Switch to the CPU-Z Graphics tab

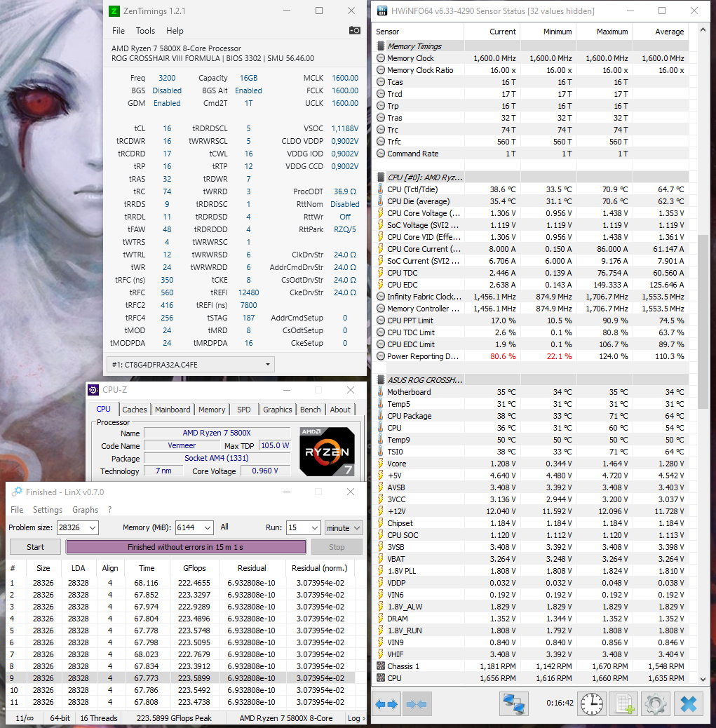coord(277,410)
